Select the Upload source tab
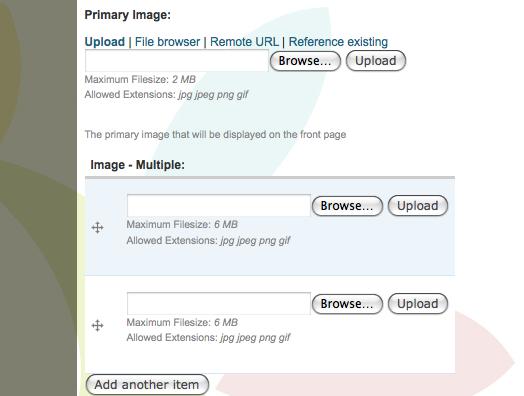The image size is (524, 396). [105, 42]
